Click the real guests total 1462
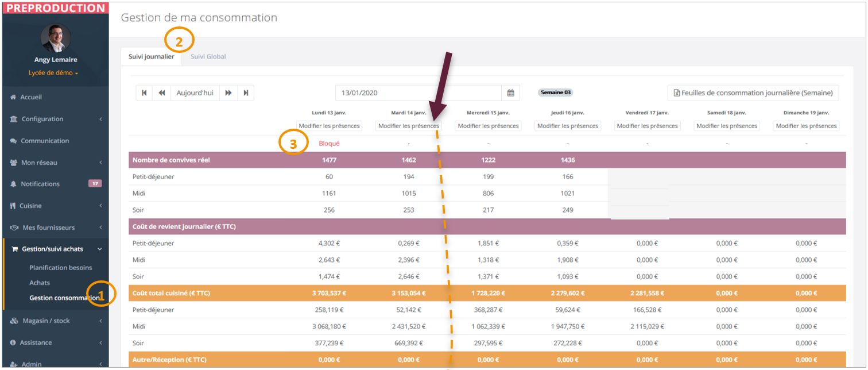The width and height of the screenshot is (868, 370). [x=409, y=160]
